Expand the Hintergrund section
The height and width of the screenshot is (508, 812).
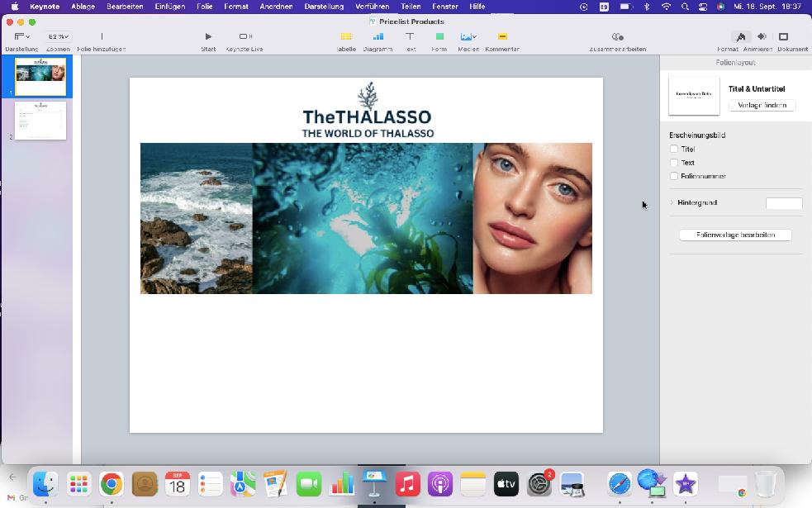click(672, 202)
